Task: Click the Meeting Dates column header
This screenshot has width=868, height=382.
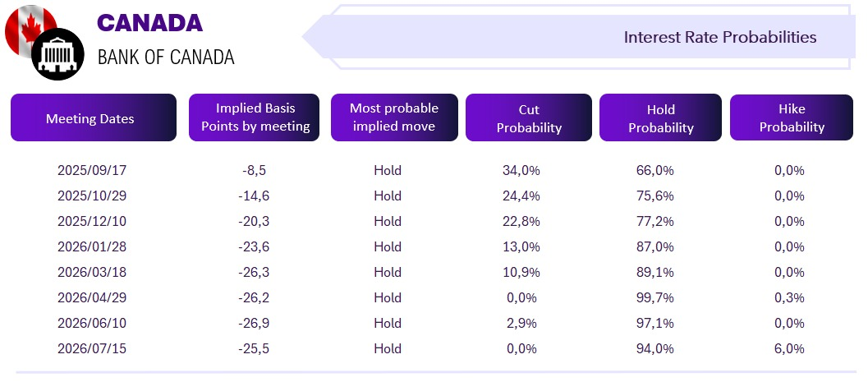Action: coord(94,117)
